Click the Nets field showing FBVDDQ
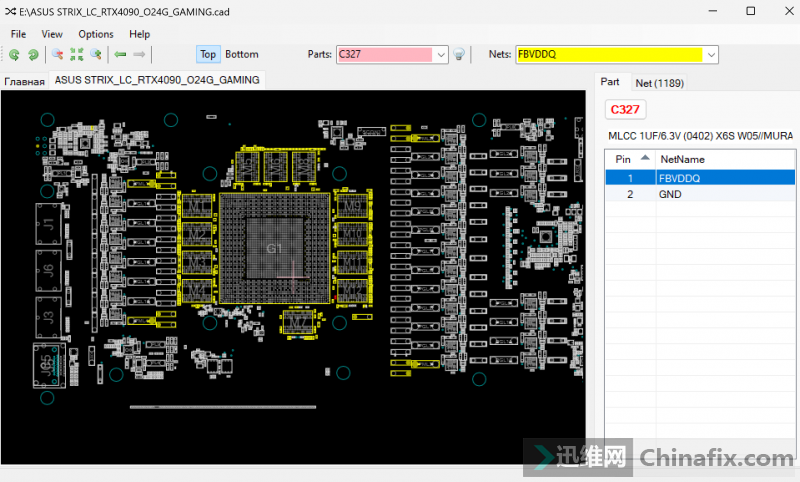This screenshot has height=482, width=800. (x=610, y=55)
